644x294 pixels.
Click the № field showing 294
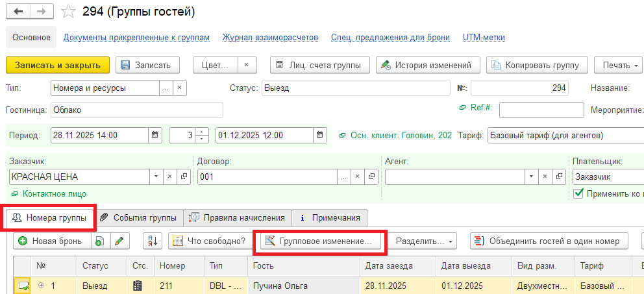tap(519, 88)
